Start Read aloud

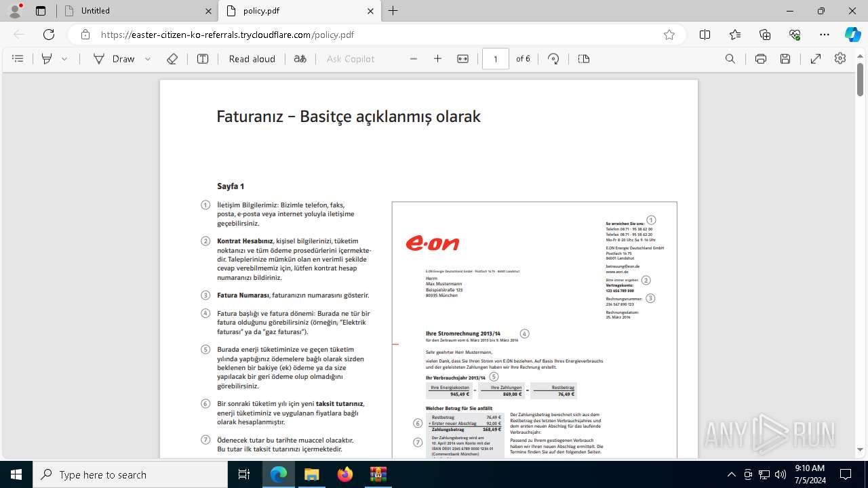pyautogui.click(x=252, y=59)
